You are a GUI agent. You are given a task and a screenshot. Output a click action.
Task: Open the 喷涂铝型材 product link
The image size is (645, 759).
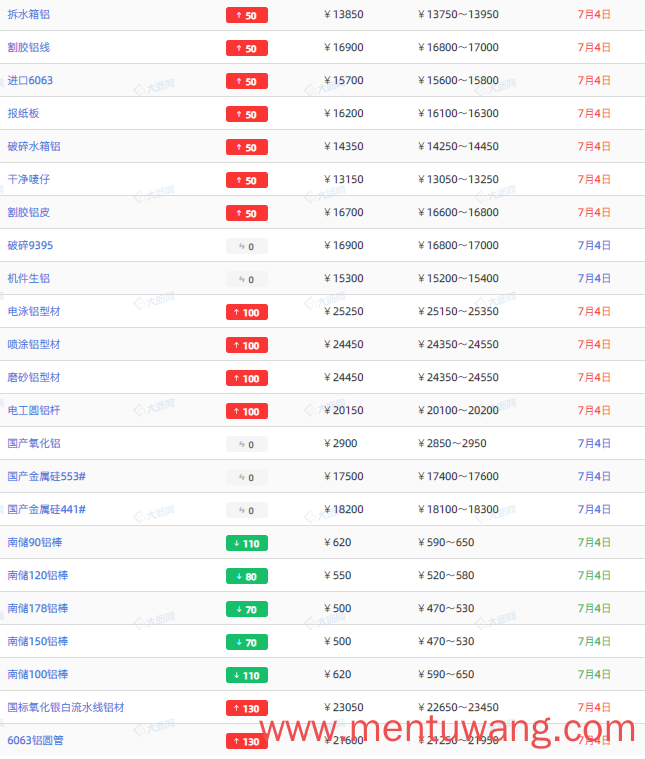point(34,344)
